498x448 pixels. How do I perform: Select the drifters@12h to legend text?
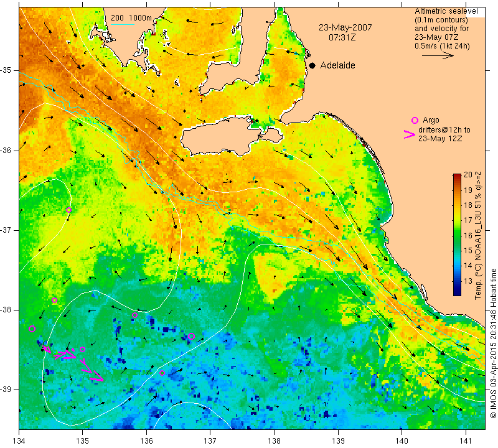click(444, 130)
